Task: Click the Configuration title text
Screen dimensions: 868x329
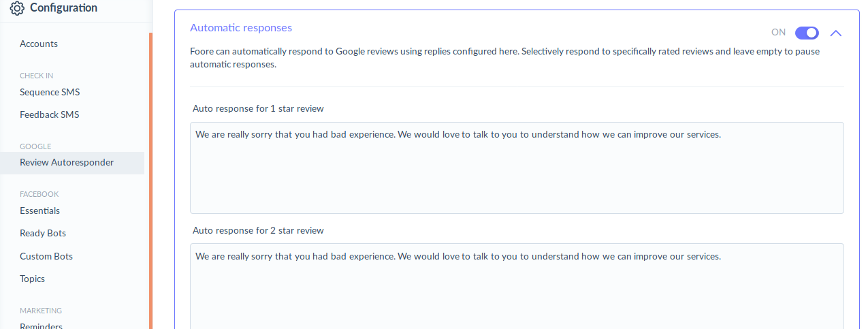Action: click(x=63, y=8)
